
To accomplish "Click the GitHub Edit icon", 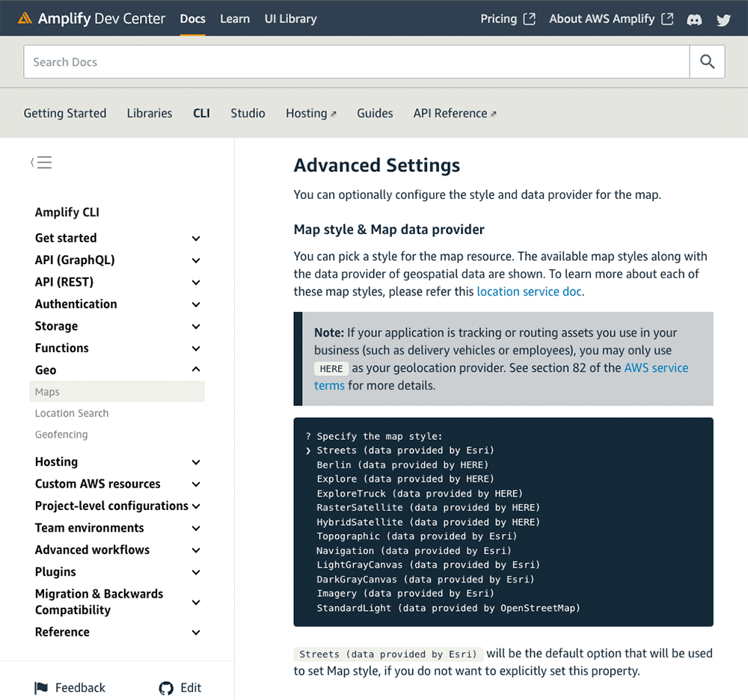I will coord(166,688).
